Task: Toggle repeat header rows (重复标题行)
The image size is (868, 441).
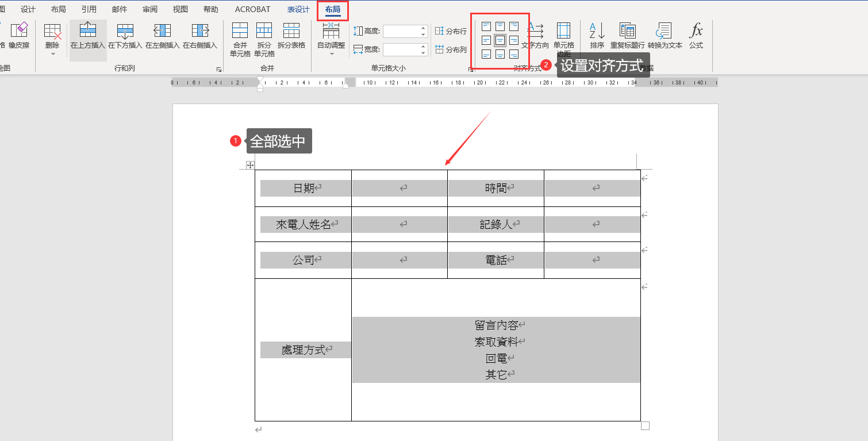Action: coord(627,35)
